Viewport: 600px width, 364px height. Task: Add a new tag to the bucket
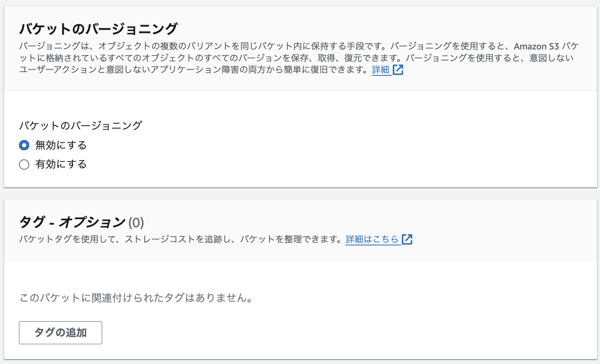[x=60, y=332]
